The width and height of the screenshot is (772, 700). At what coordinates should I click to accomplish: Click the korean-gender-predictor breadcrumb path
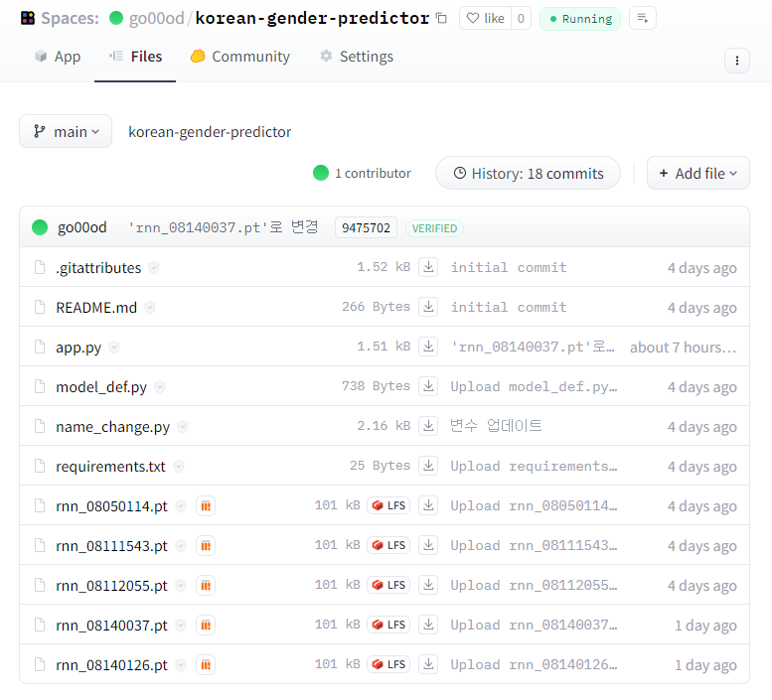210,132
